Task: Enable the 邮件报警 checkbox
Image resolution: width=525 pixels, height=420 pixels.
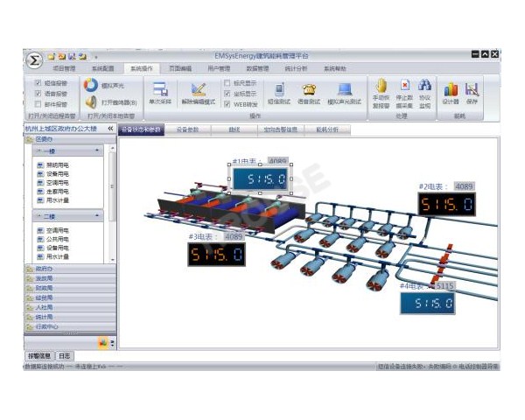Action: (37, 103)
